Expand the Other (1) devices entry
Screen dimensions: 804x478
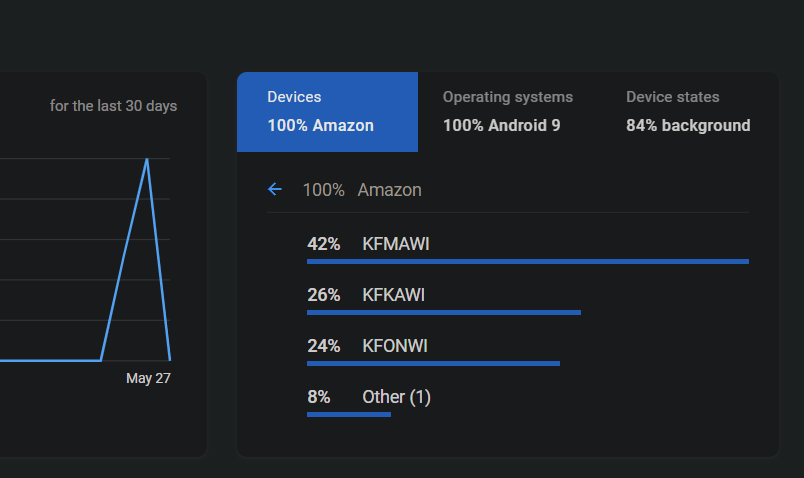pos(396,397)
